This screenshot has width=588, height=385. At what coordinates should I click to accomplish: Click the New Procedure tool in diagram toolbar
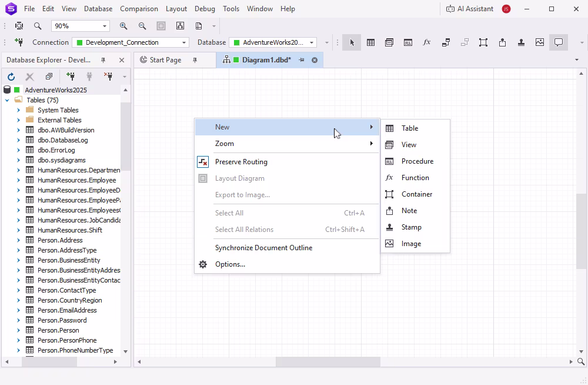point(408,42)
